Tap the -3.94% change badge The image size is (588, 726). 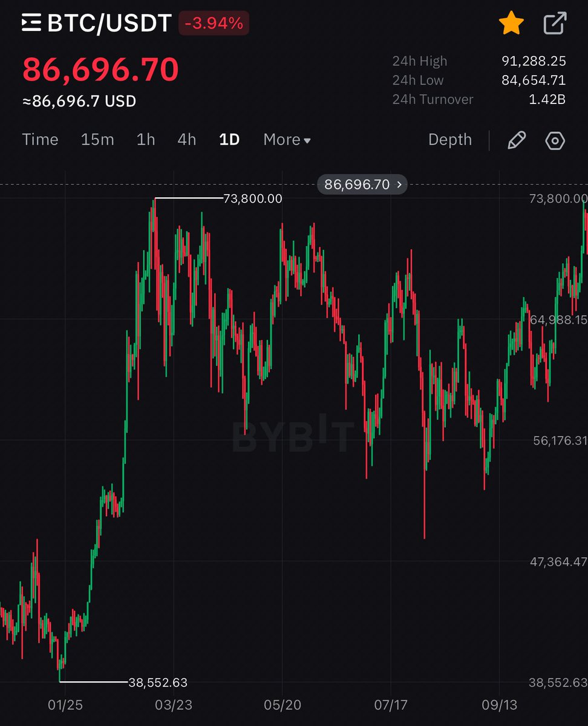214,24
